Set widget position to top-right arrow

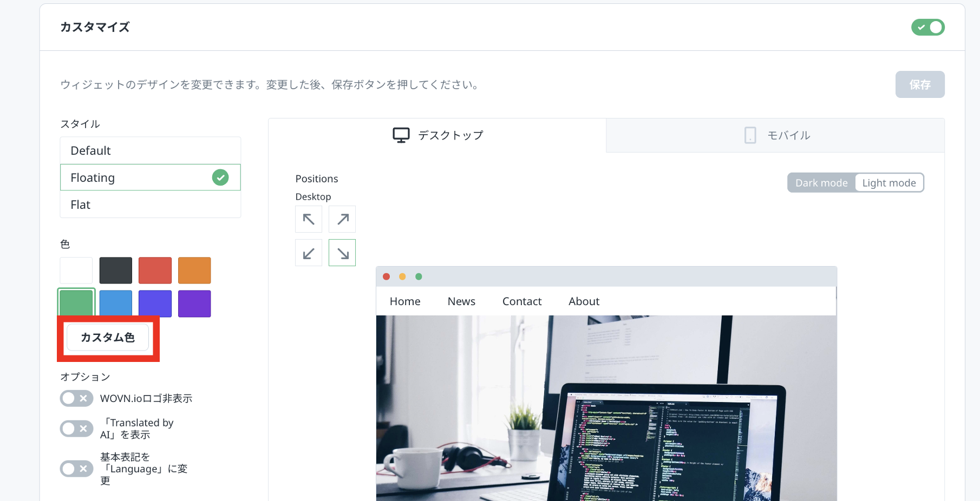[342, 219]
